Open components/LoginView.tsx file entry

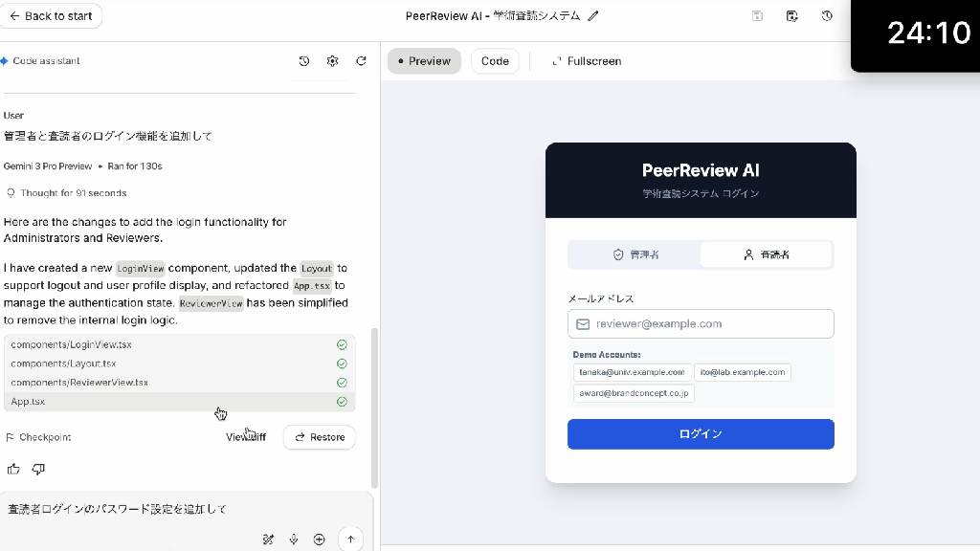[72, 344]
